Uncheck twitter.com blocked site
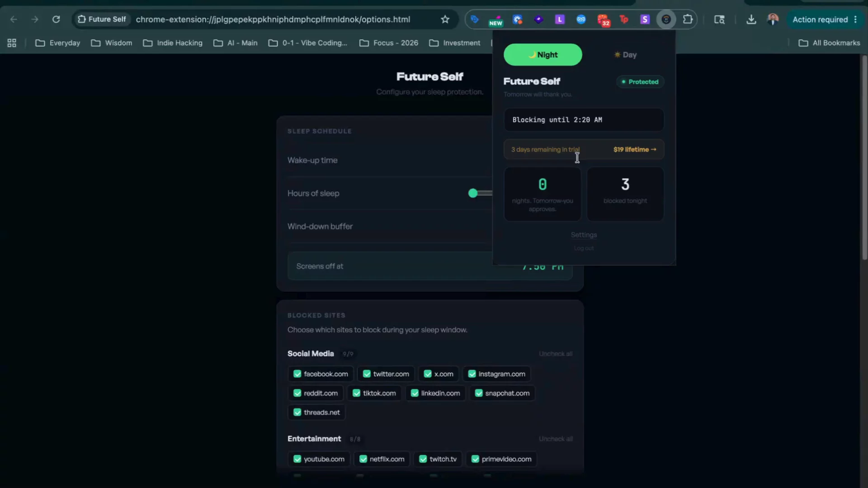 [x=367, y=374]
